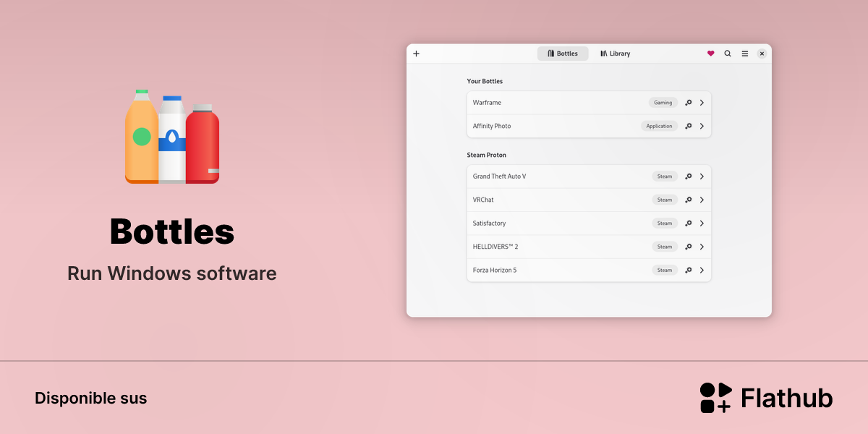Click the gear run icon for HELLDIVERS 2
868x434 pixels.
pyautogui.click(x=689, y=247)
